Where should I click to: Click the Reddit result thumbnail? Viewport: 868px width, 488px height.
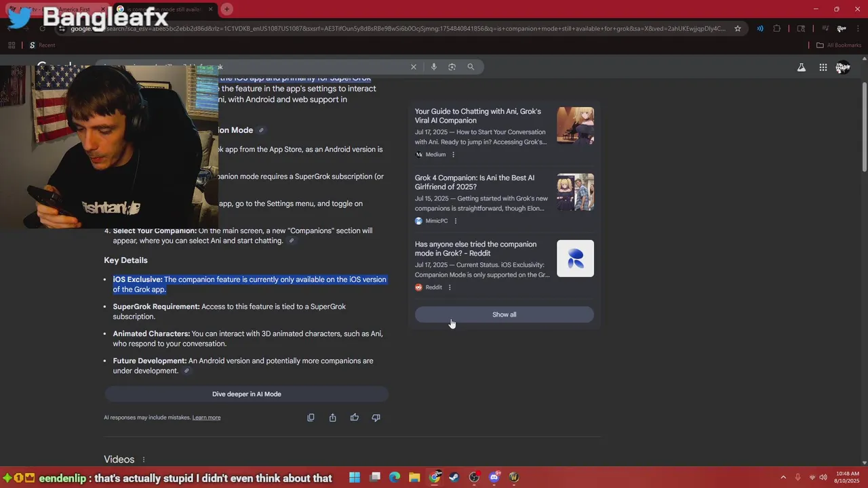[575, 258]
